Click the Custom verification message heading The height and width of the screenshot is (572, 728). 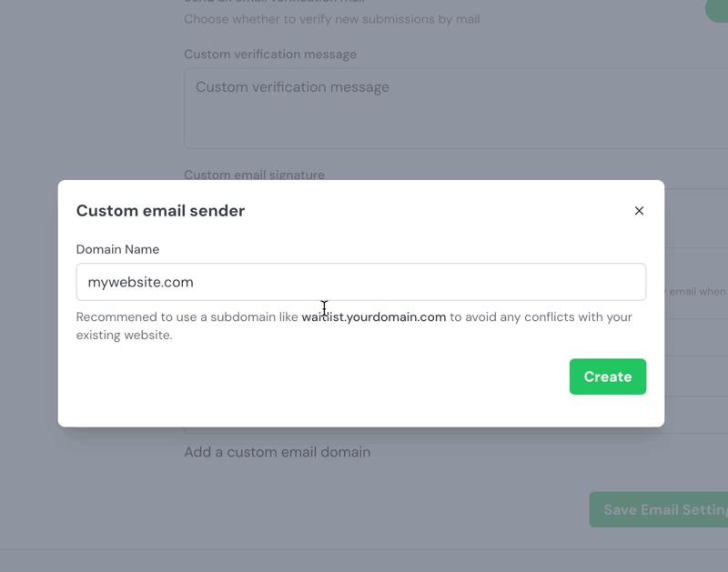coord(269,54)
